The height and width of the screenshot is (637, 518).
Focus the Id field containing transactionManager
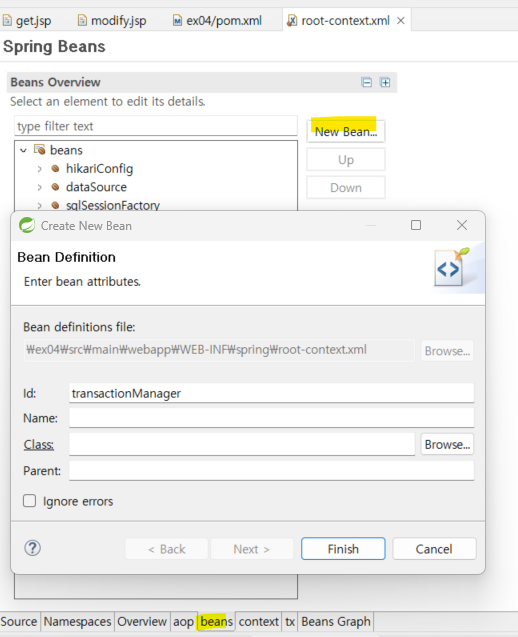pyautogui.click(x=271, y=393)
